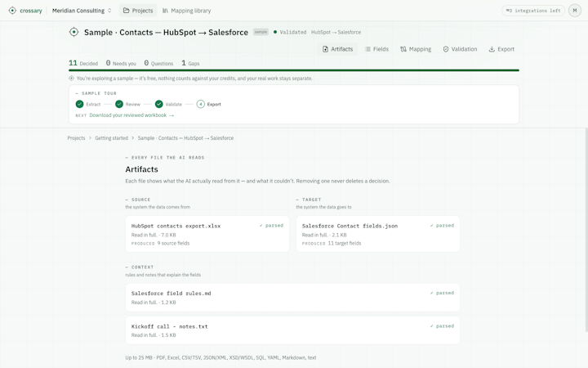Open Salesforce Contact fields.json card
Screen dimensions: 588x368
(x=378, y=234)
